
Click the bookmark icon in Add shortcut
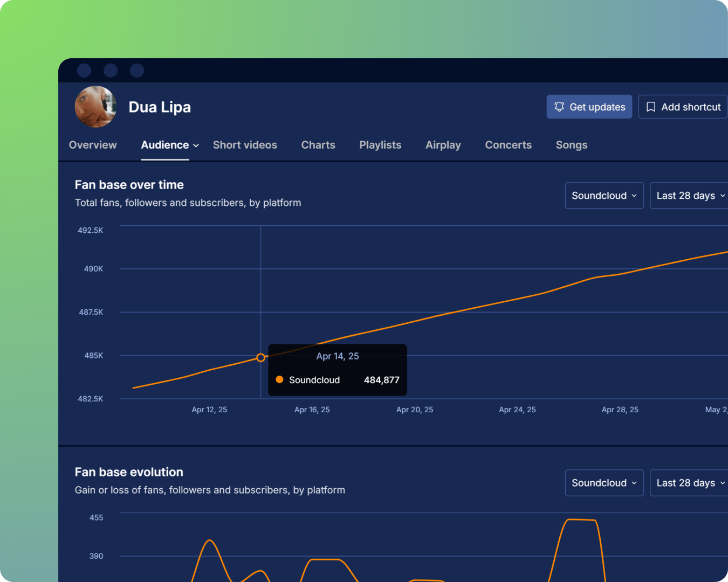[x=651, y=107]
